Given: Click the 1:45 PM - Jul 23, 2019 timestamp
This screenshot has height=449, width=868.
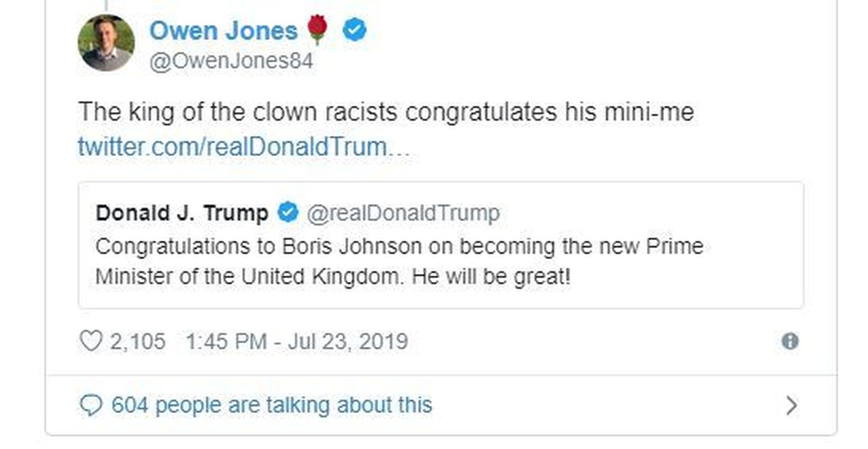Looking at the screenshot, I should [297, 342].
